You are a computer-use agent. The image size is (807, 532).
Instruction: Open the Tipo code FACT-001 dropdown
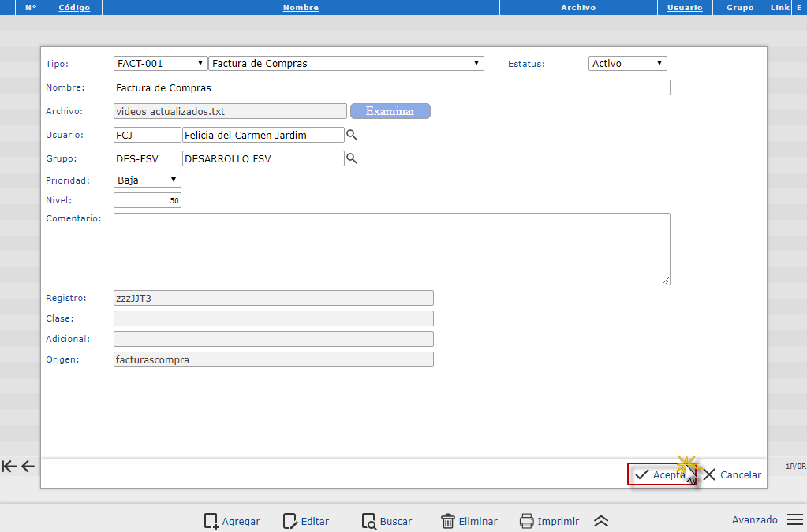pyautogui.click(x=160, y=63)
